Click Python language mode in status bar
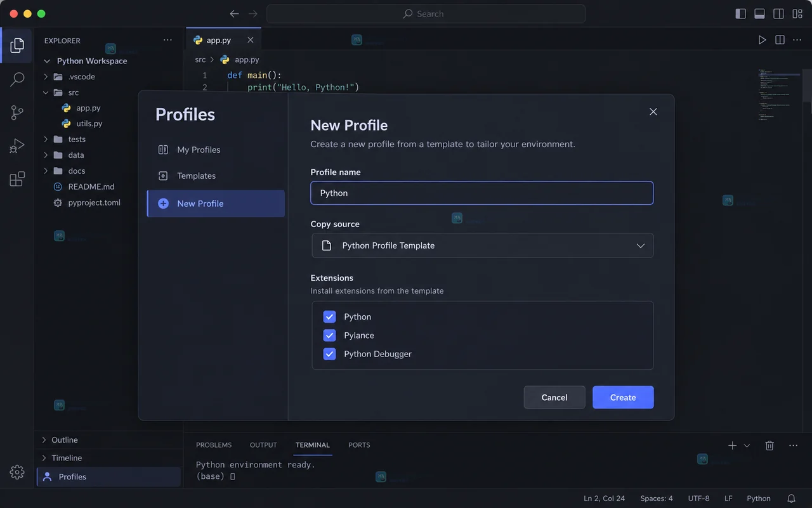Screen dimensions: 812x508 (x=759, y=498)
